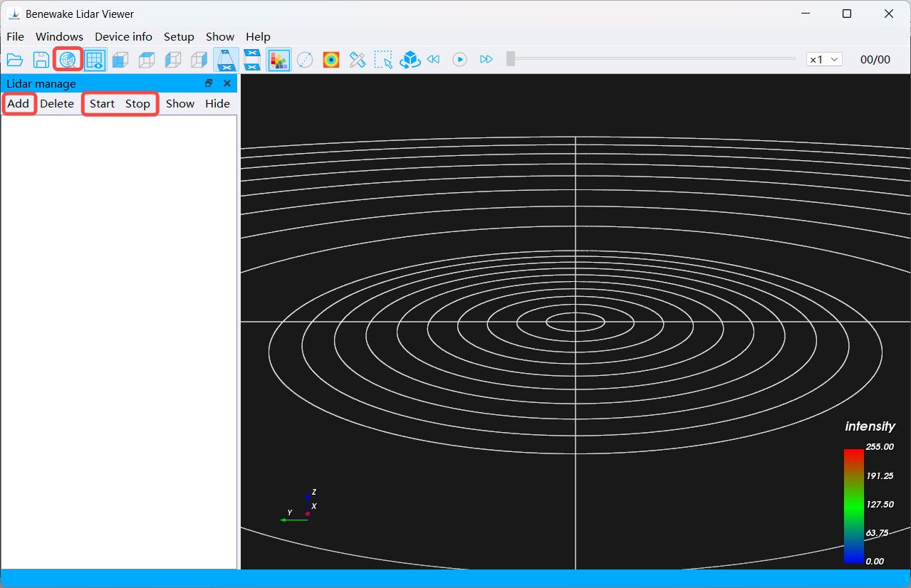Click the rewind playback button

point(433,60)
